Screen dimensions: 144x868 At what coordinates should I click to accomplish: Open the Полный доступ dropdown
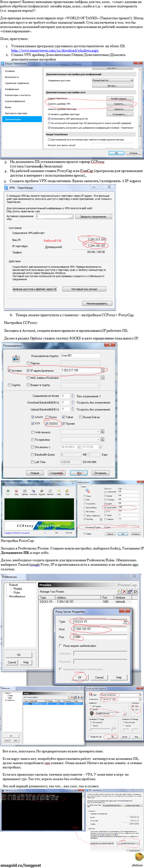tap(113, 80)
